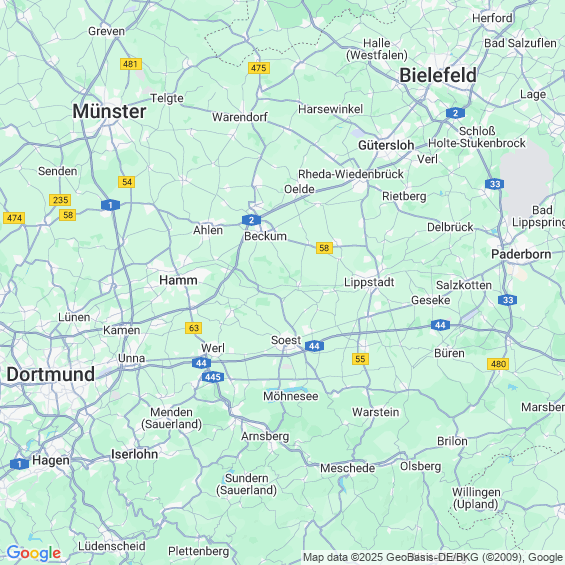Click the yellow 63 road shield
Screen dimensions: 565x565
coord(193,328)
